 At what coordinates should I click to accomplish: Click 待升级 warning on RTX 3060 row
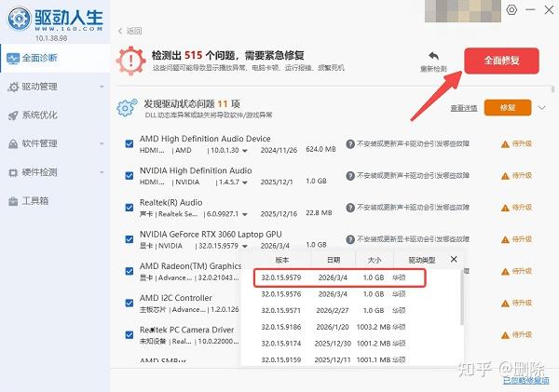[516, 239]
